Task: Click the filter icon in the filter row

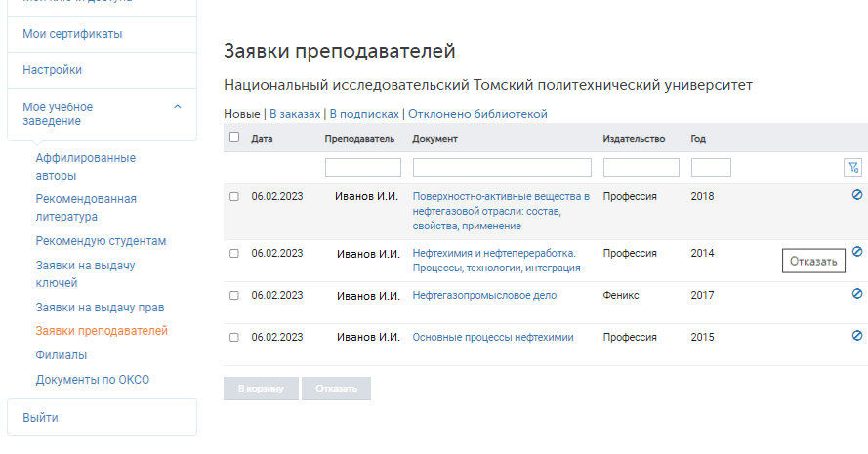Action: coord(853,167)
